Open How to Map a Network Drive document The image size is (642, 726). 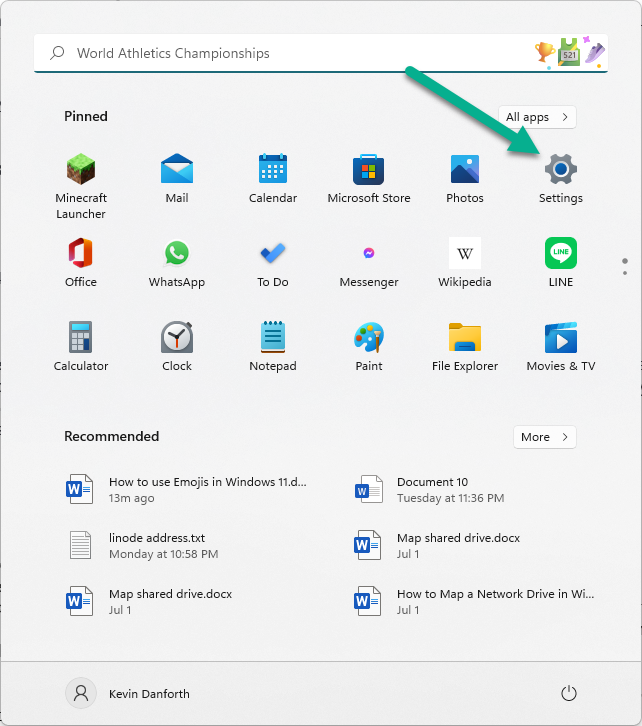tap(474, 601)
